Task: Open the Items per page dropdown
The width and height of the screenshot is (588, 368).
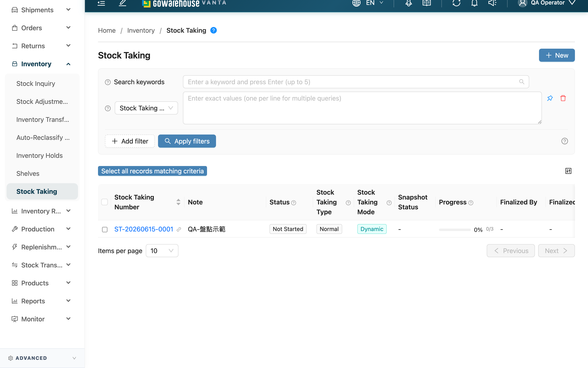Action: (x=162, y=251)
